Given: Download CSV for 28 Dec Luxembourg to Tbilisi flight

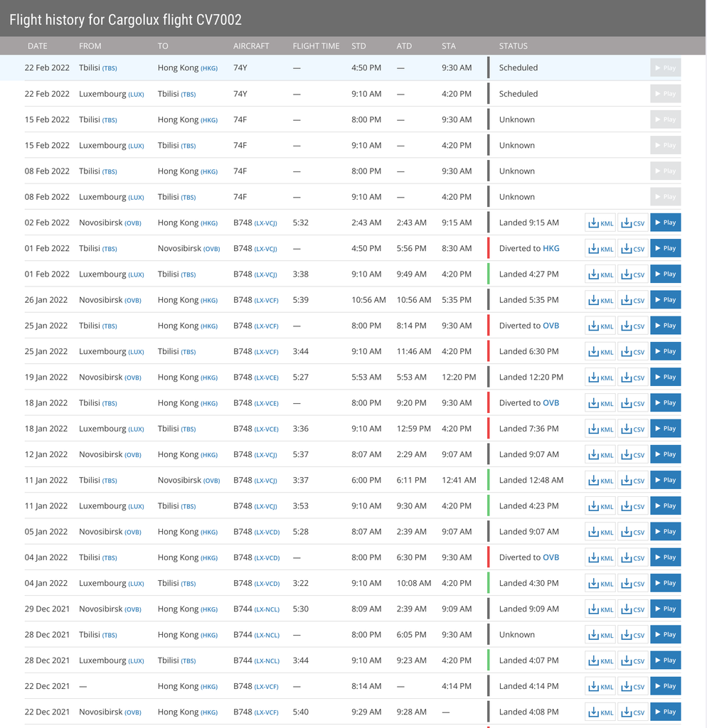Looking at the screenshot, I should [x=633, y=660].
